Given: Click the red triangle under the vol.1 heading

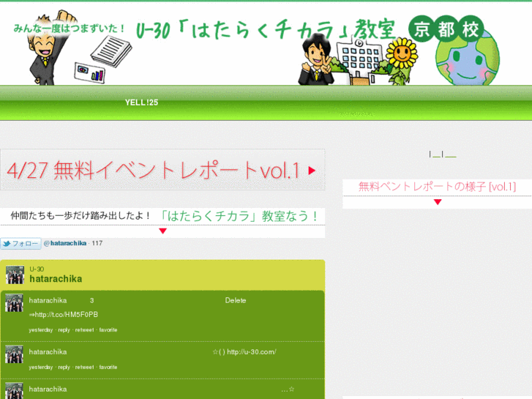Looking at the screenshot, I should (x=438, y=202).
